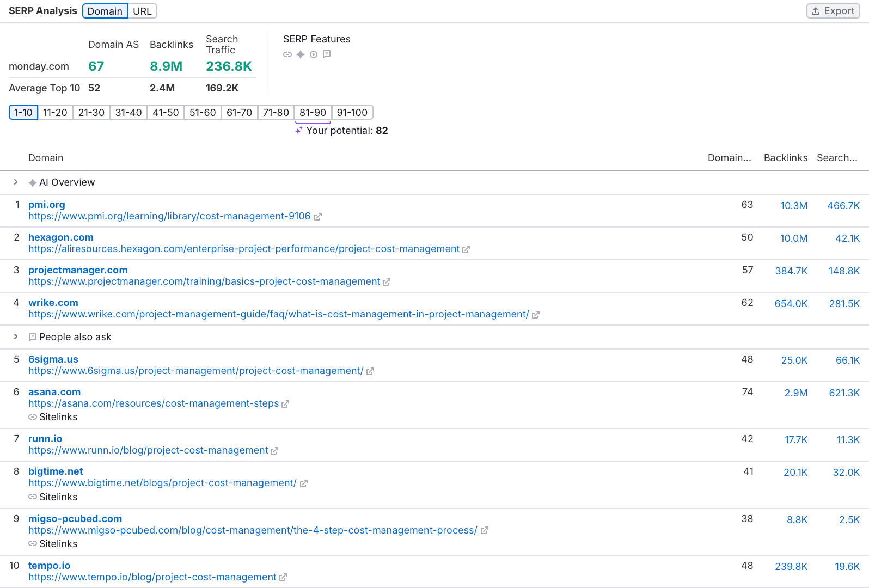
Task: Open the pmi.org domain link
Action: coord(47,205)
